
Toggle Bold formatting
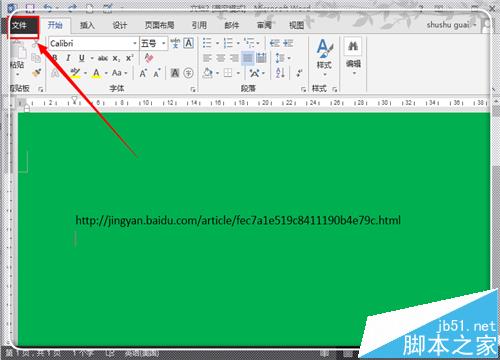55,58
